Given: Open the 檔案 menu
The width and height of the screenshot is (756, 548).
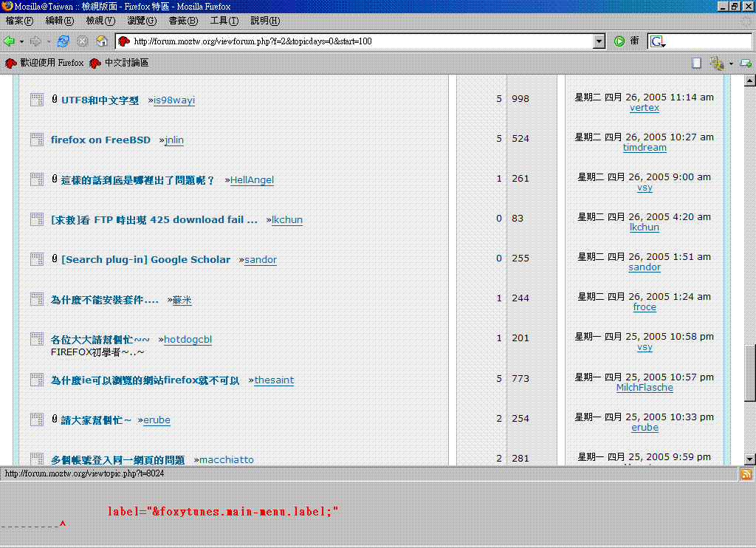Looking at the screenshot, I should point(19,21).
